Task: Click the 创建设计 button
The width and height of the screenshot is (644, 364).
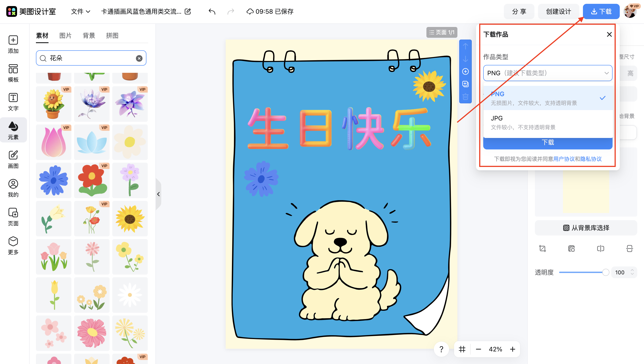Action: pyautogui.click(x=558, y=11)
